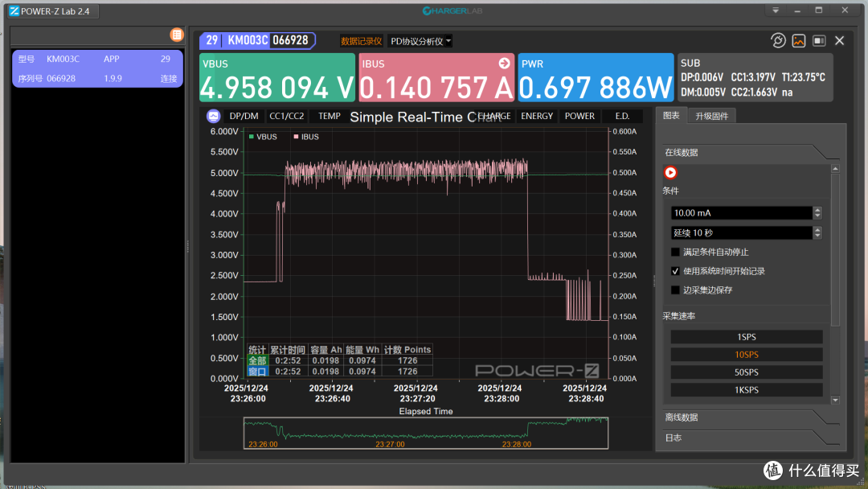Click the 29 KM003C 066928 badge
Viewport: 868px width, 489px height.
click(x=257, y=40)
